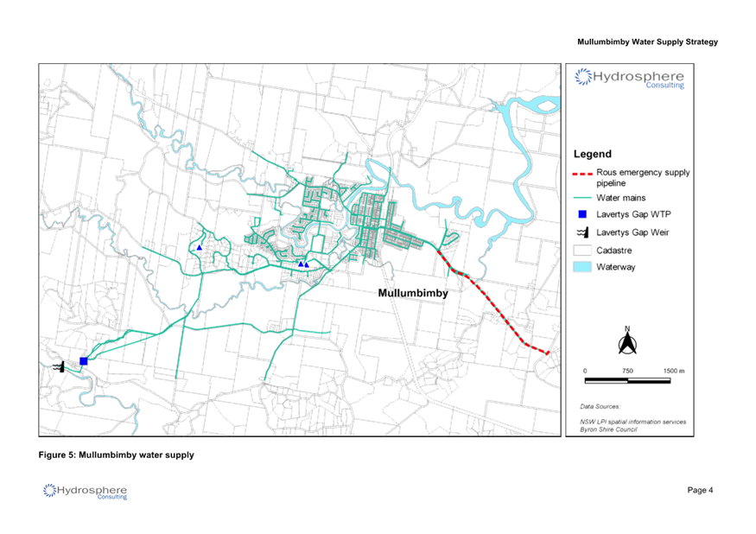Click 'NSW LPI spatial information services' text
Viewport: 756px width, 534px height.
click(x=632, y=422)
